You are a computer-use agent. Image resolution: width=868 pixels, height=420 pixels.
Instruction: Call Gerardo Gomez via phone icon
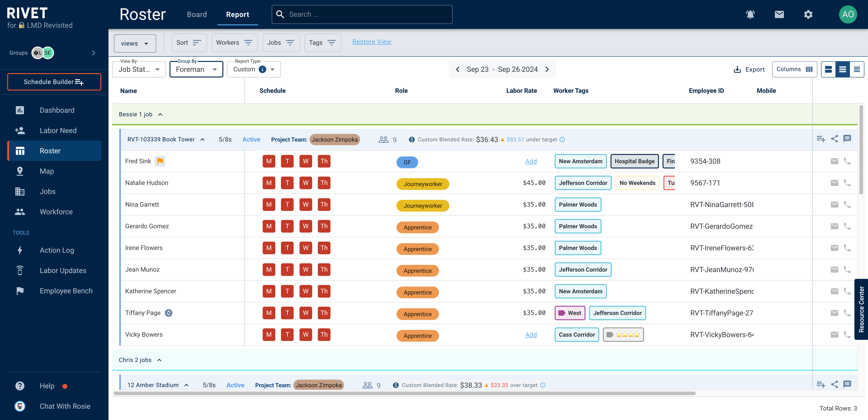point(847,226)
